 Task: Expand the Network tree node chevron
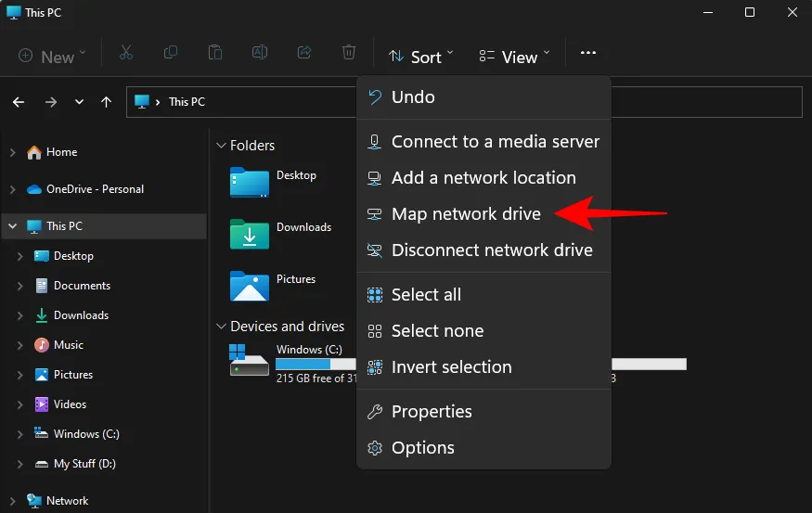(12, 501)
